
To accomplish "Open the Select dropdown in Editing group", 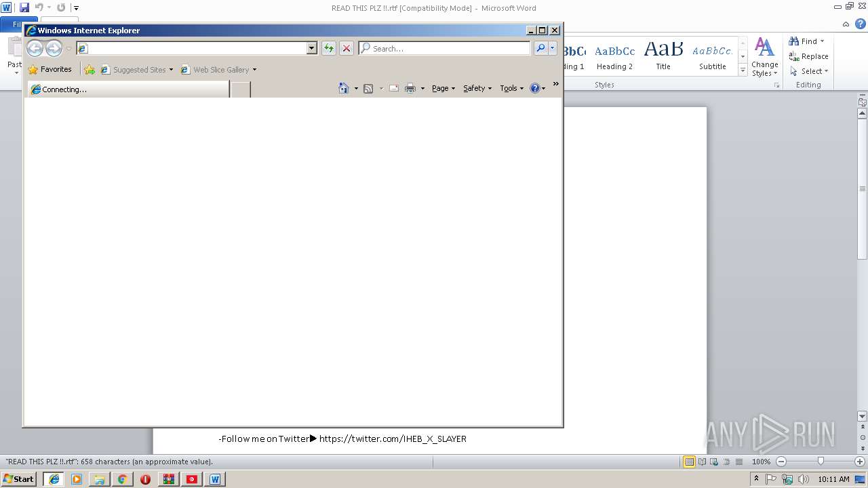I will click(x=809, y=71).
